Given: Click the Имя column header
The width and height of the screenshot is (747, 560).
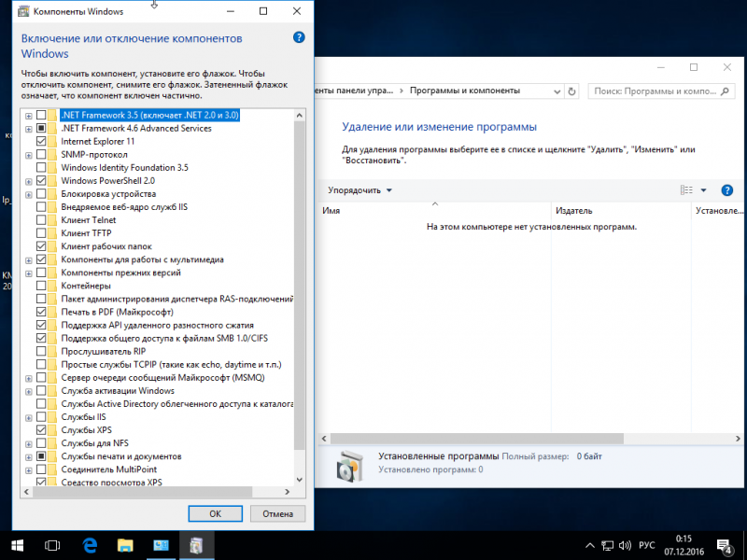Looking at the screenshot, I should click(434, 211).
